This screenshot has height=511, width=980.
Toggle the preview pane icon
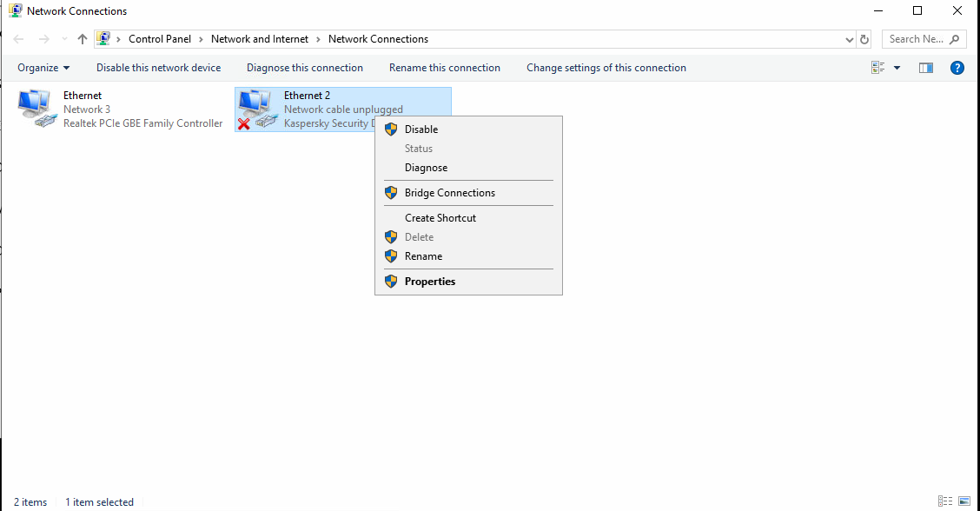pos(926,68)
